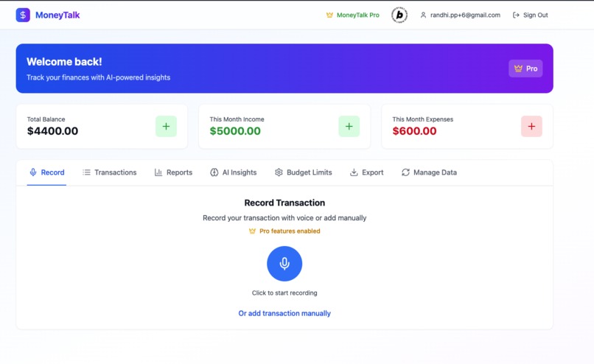
Task: Click the Sign Out button
Action: click(531, 15)
